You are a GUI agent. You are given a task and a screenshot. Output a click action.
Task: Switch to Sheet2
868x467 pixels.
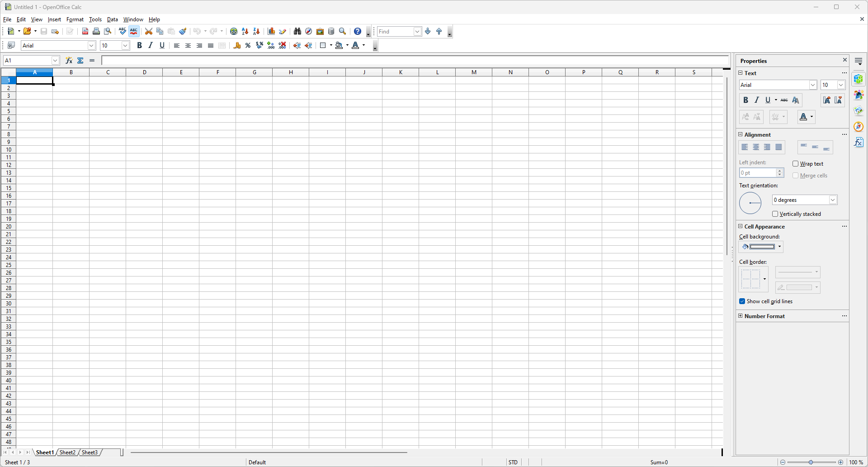tap(68, 452)
